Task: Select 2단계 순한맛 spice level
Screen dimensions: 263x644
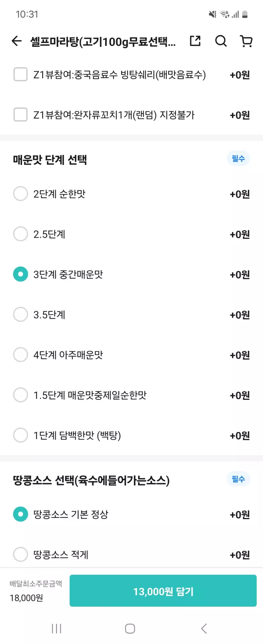Action: click(131, 194)
